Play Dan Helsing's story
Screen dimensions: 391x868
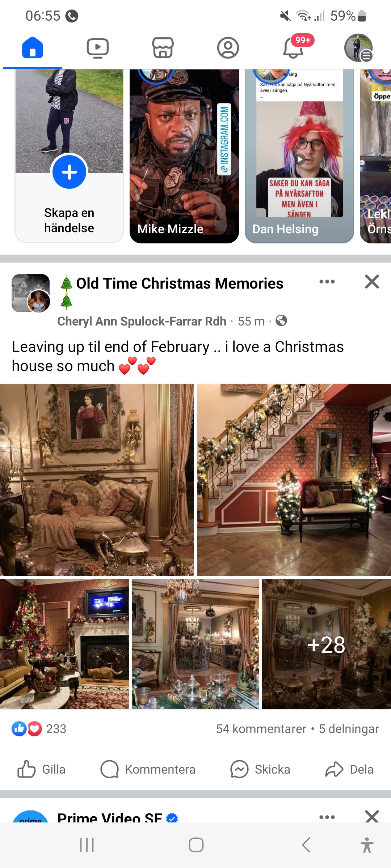pos(299,156)
